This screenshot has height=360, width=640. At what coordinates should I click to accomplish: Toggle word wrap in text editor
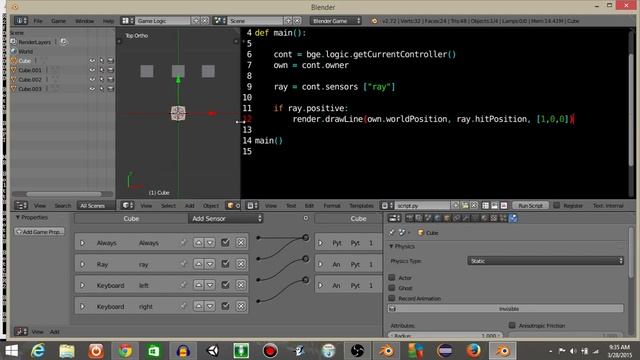[495, 205]
